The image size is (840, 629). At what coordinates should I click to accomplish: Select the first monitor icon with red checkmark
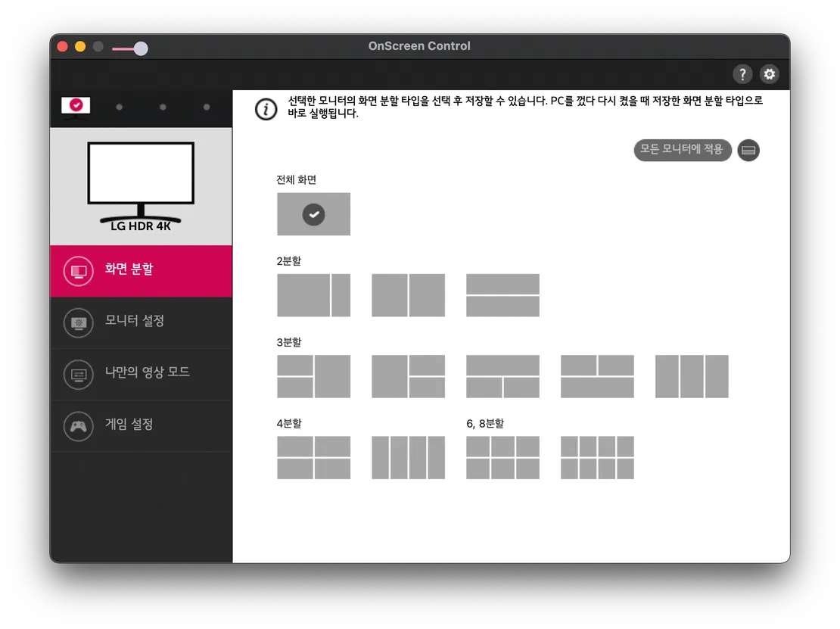[76, 106]
